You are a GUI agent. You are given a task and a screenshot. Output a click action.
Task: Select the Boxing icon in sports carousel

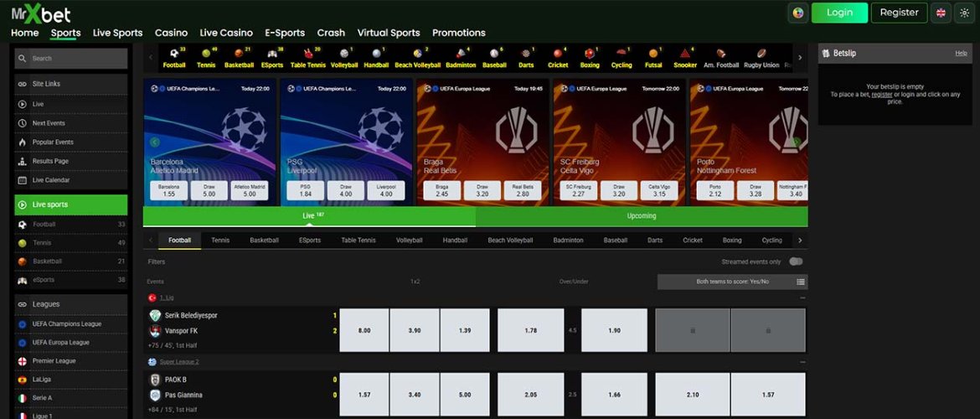click(x=589, y=54)
